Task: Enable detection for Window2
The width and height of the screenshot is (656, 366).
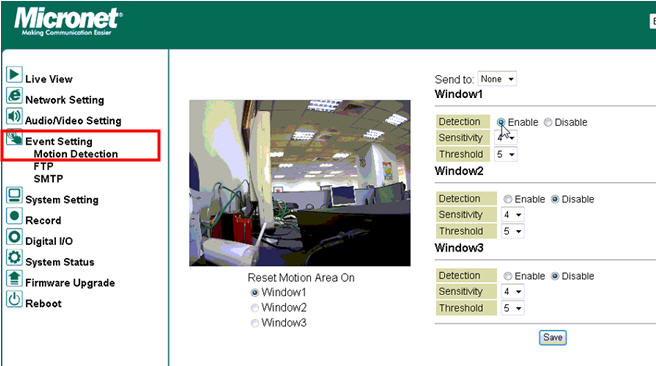Action: 507,199
